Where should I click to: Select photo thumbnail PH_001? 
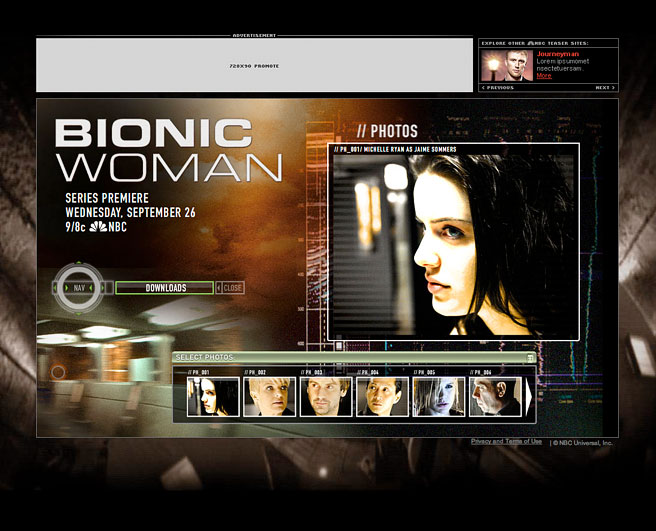click(x=213, y=397)
